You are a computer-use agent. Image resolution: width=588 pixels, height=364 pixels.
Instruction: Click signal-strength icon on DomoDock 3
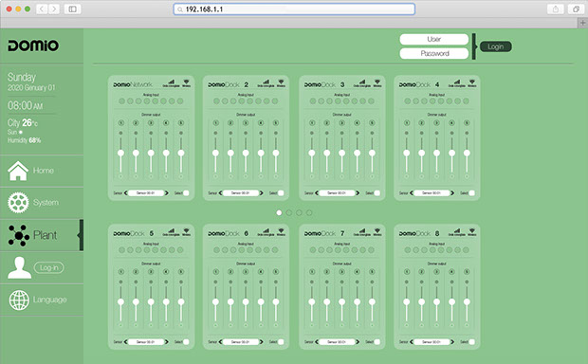point(362,82)
